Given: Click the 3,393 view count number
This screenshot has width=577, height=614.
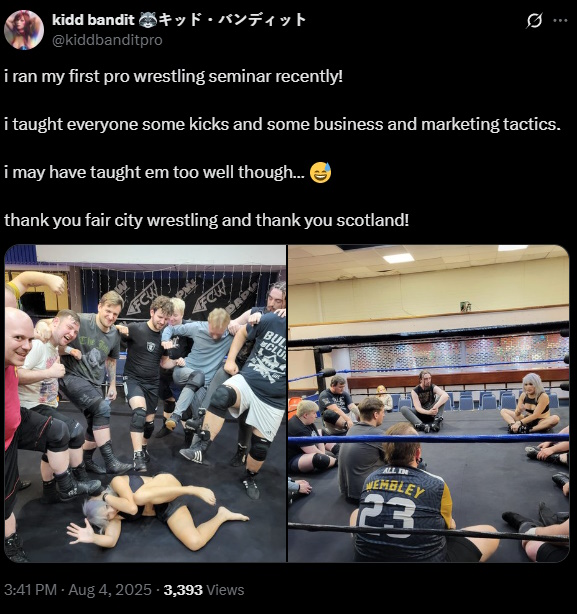Looking at the screenshot, I should 183,590.
